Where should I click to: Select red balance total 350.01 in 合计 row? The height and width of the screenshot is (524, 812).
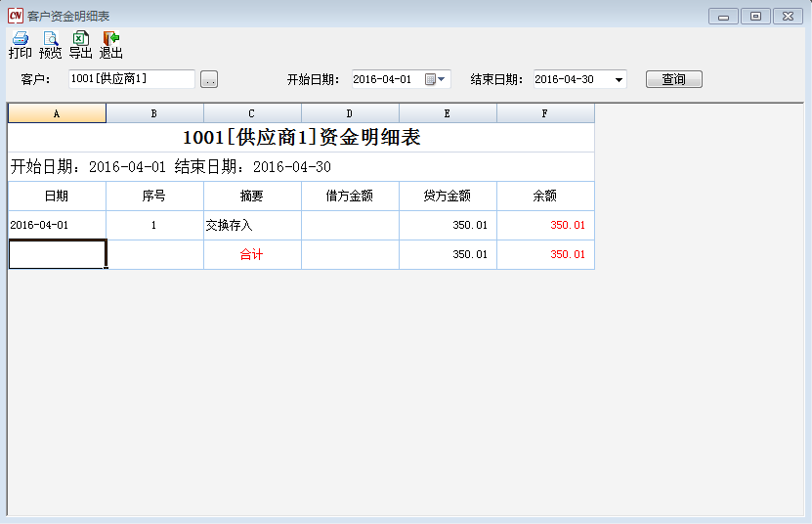click(x=545, y=254)
